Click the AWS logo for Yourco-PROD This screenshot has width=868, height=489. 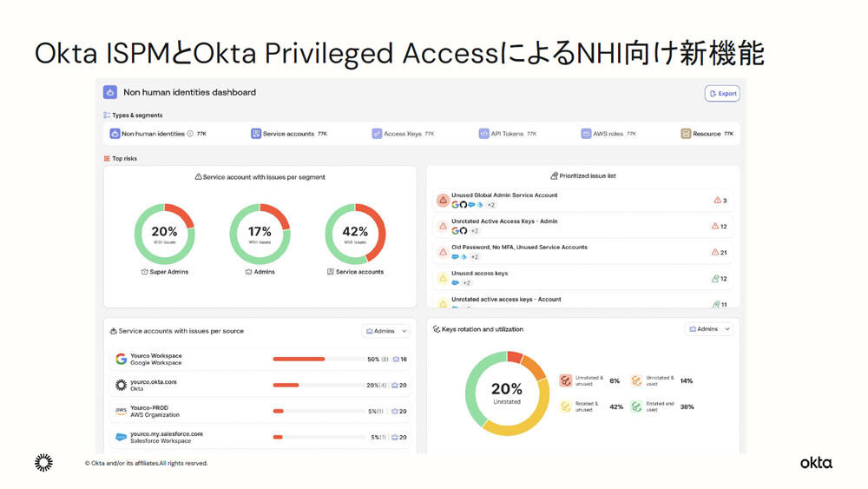pos(121,411)
